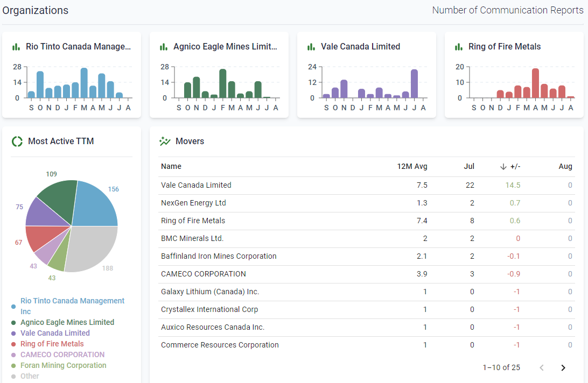Viewport: 588px width, 383px height.
Task: Click the 0.7 change value for NexGen Energy
Action: pyautogui.click(x=515, y=203)
